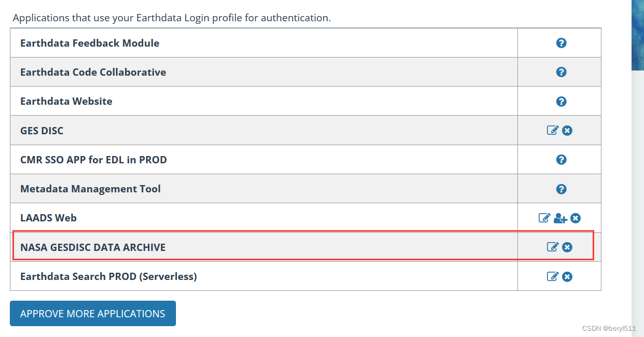Edit NASA GESDISC DATA ARCHIVE authorization
Viewport: 644px width, 337px height.
pos(553,247)
